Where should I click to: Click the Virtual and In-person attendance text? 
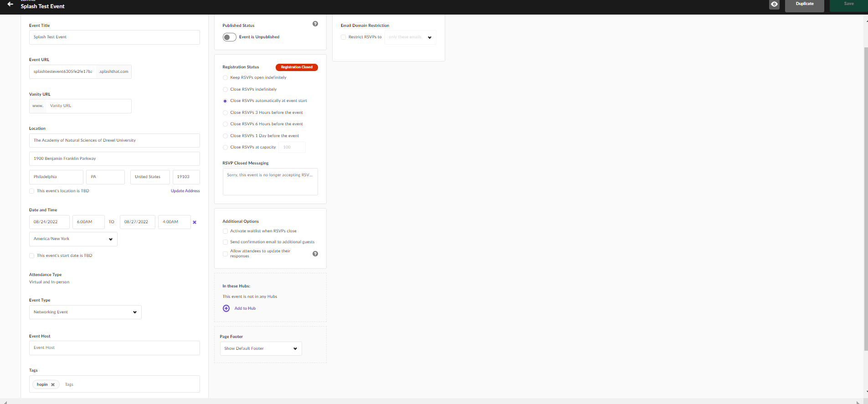click(x=49, y=282)
